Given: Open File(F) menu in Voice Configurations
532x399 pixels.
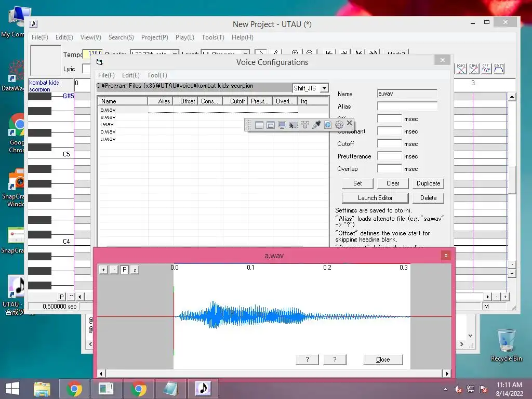Looking at the screenshot, I should [x=106, y=75].
